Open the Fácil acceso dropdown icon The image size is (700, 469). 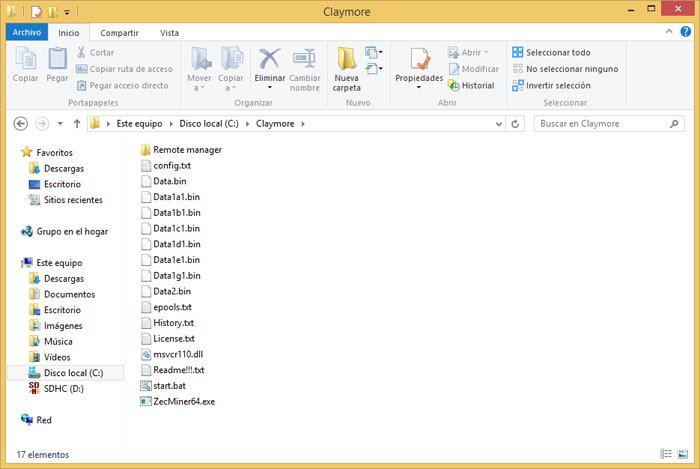click(x=374, y=69)
